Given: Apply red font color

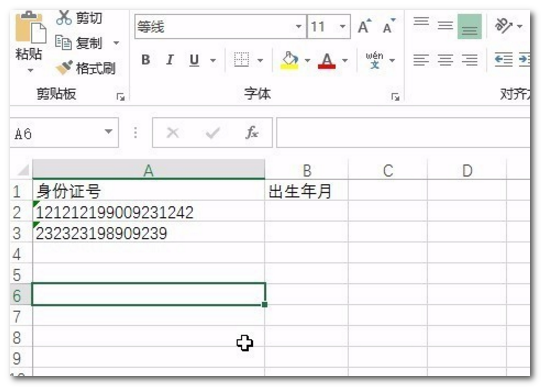Looking at the screenshot, I should tap(327, 60).
